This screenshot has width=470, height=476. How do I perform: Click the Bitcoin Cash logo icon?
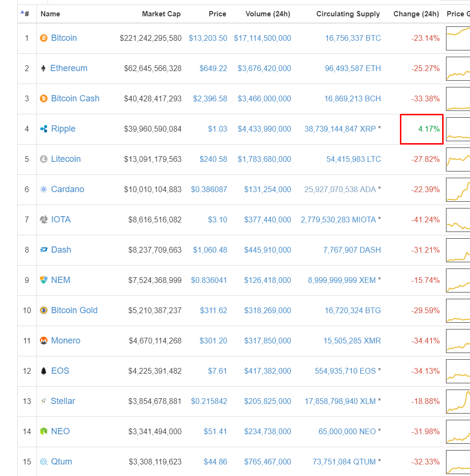pyautogui.click(x=44, y=98)
